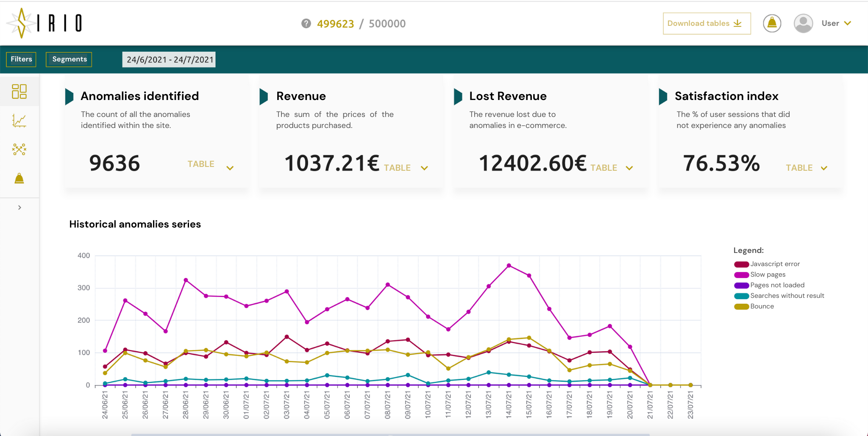Toggle Javascript error legend swatch

741,264
